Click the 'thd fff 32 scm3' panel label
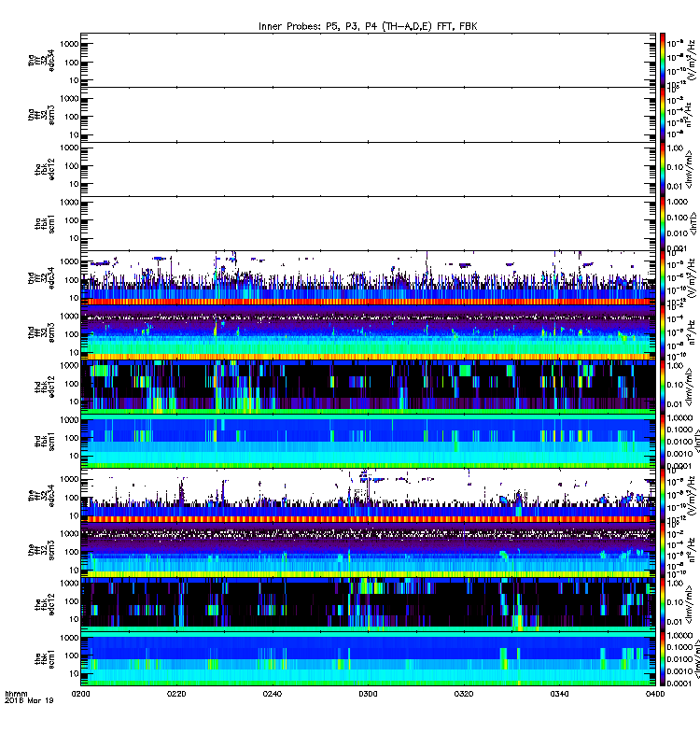 (x=41, y=332)
